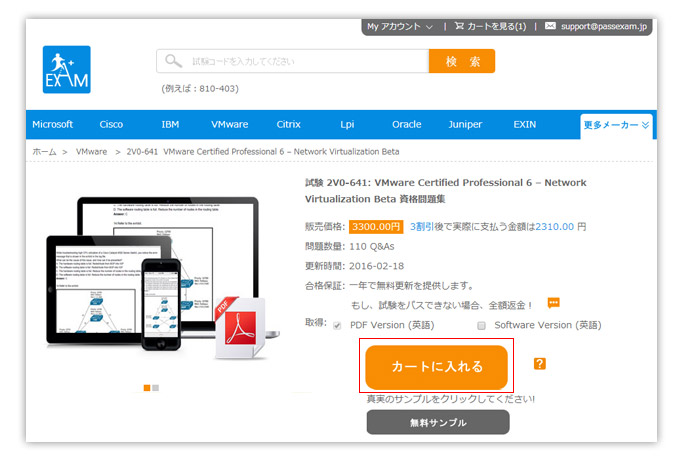The image size is (680, 463).
Task: Open the VMware nav menu item
Action: pos(229,124)
